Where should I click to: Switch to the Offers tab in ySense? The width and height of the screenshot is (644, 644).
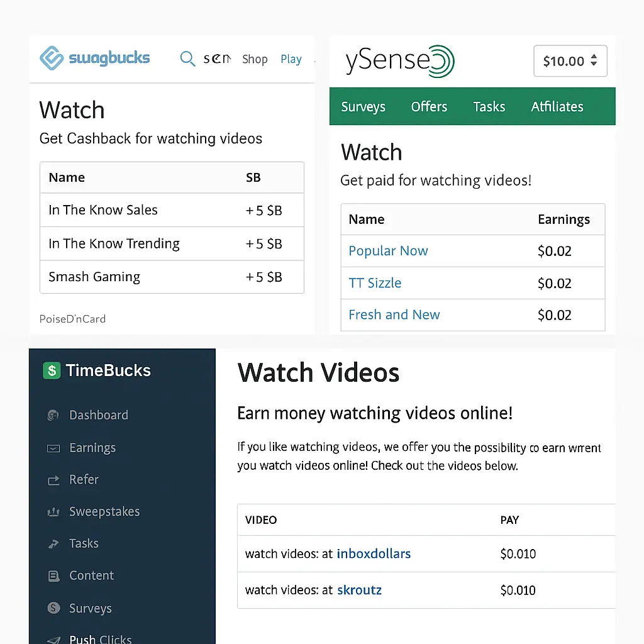point(429,107)
